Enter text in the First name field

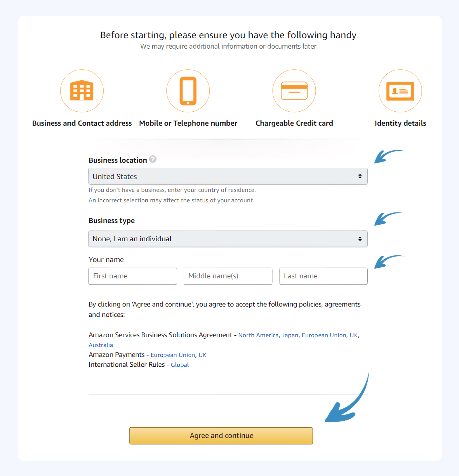point(132,276)
